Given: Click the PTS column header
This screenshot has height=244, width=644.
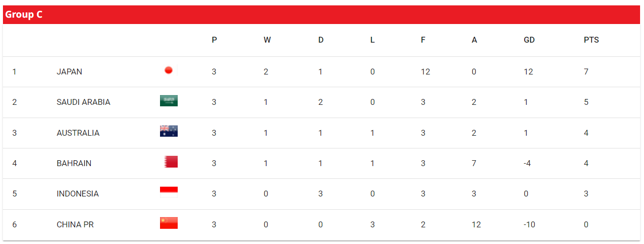Looking at the screenshot, I should click(x=591, y=40).
